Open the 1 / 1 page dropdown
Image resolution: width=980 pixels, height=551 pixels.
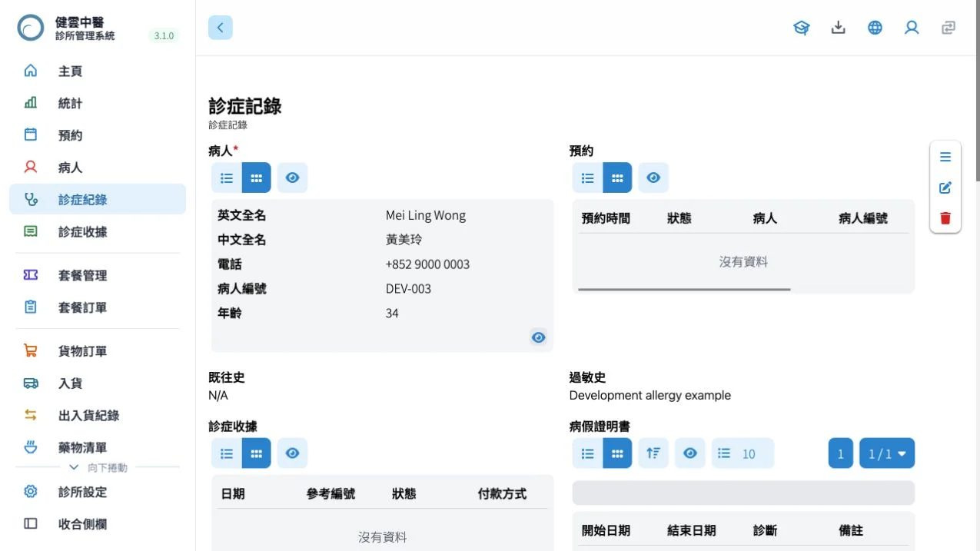coord(887,453)
